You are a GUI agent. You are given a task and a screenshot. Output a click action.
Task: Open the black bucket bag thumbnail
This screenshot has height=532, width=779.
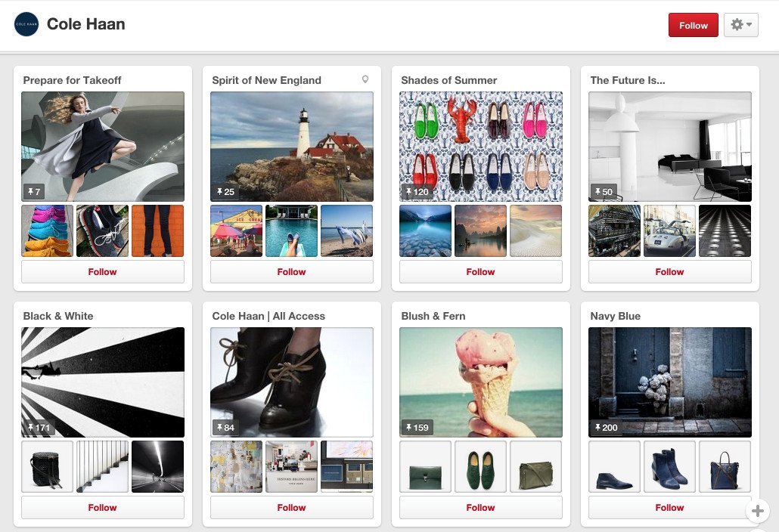(x=47, y=466)
